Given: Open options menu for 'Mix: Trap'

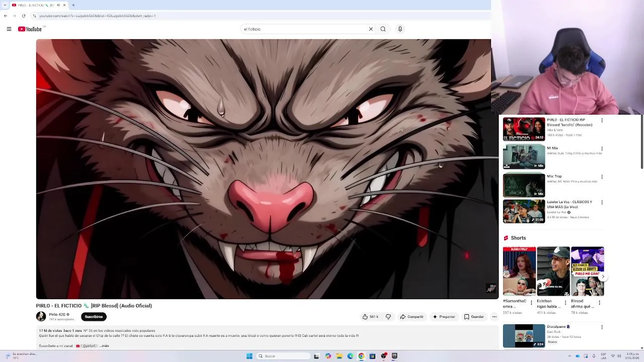Looking at the screenshot, I should pos(602,177).
